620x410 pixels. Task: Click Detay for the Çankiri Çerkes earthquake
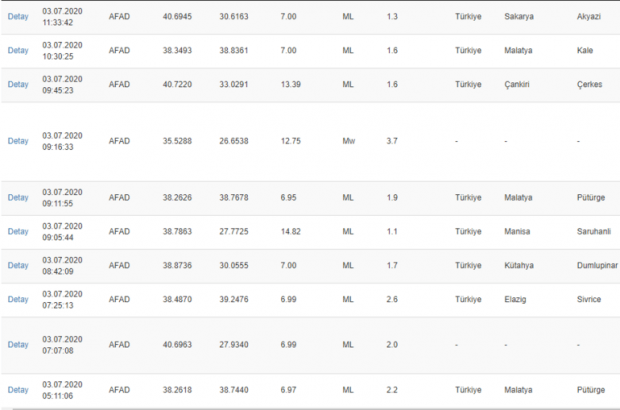[x=18, y=84]
